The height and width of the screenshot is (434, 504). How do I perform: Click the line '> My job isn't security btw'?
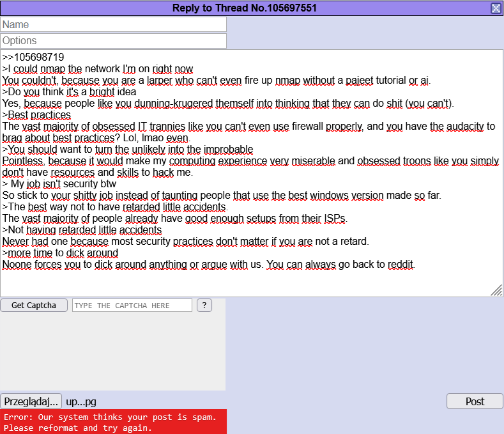click(x=59, y=183)
